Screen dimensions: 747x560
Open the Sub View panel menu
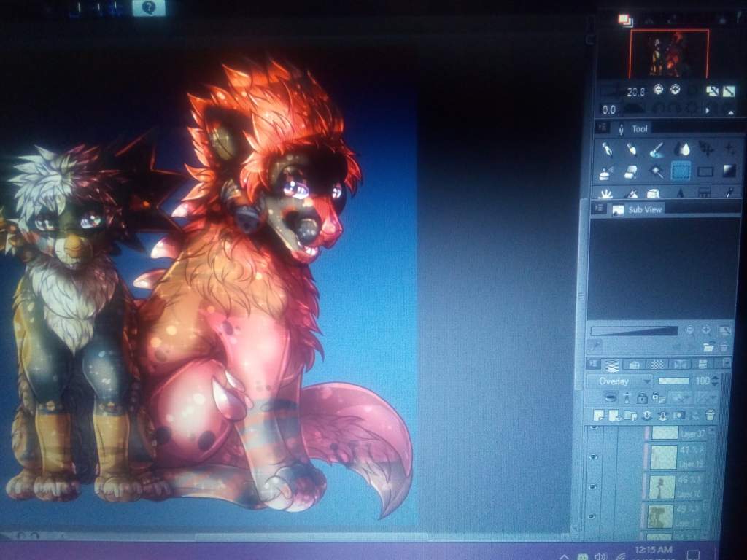point(600,209)
